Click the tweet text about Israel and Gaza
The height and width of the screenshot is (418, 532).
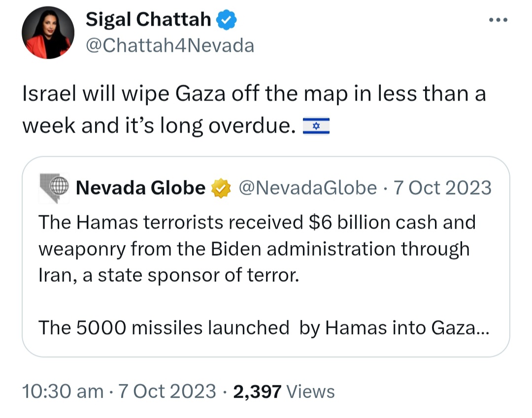tap(254, 94)
